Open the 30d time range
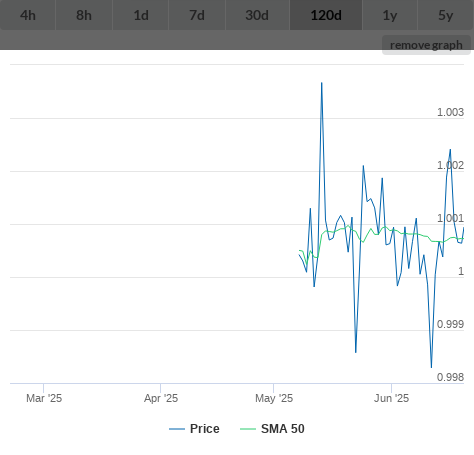The height and width of the screenshot is (455, 474). 257,15
